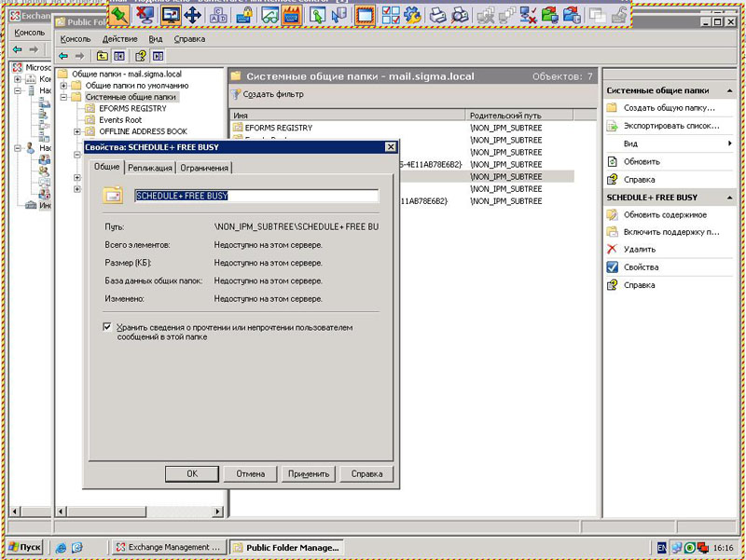Click the back arrow in Public Folder toolbar
Screen dimensions: 746x560
pyautogui.click(x=63, y=56)
